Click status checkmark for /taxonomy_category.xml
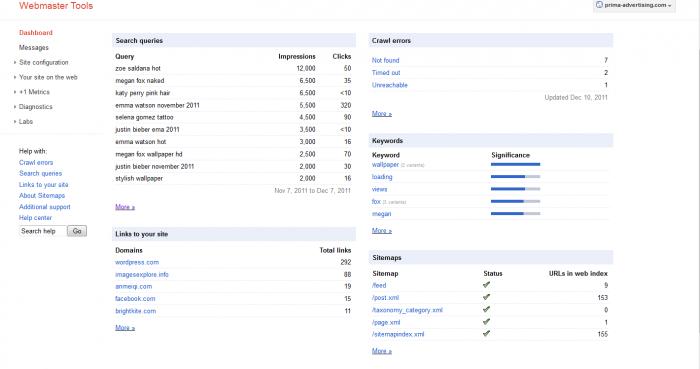Image resolution: width=700 pixels, height=369 pixels. coord(487,309)
